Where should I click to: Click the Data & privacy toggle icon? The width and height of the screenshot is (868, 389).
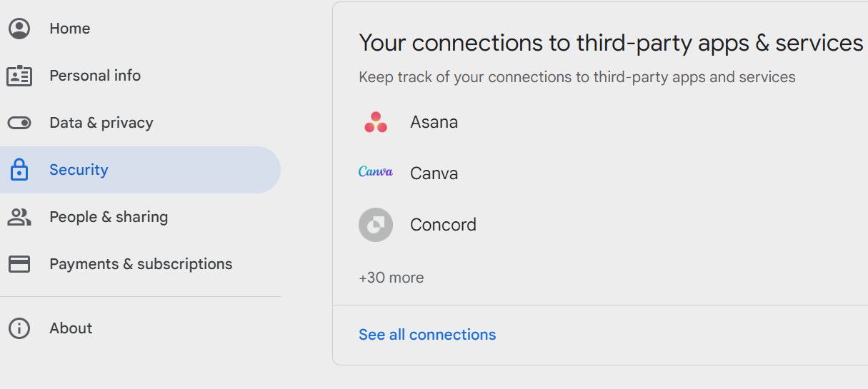point(19,123)
